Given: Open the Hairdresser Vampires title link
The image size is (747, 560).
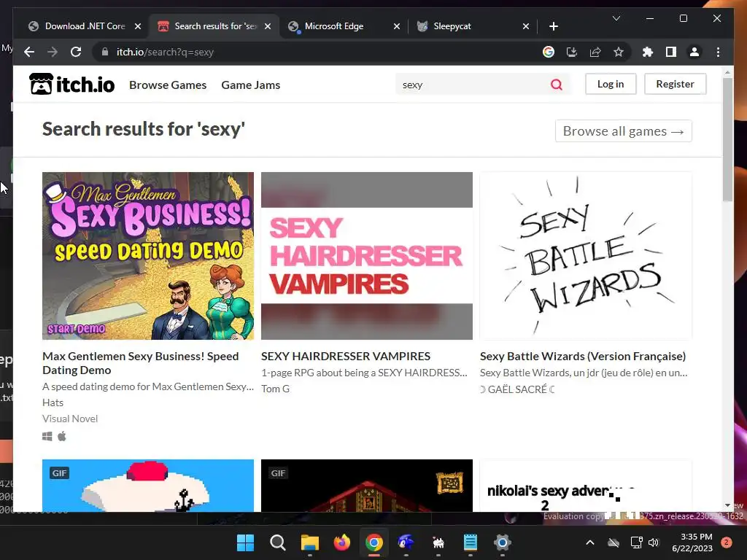Looking at the screenshot, I should click(x=345, y=356).
